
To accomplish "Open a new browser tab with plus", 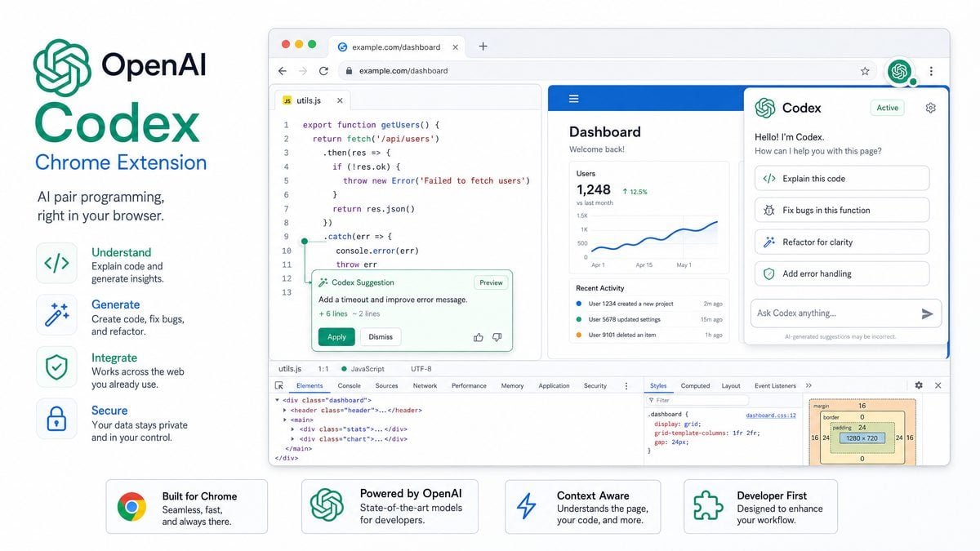I will [x=483, y=47].
